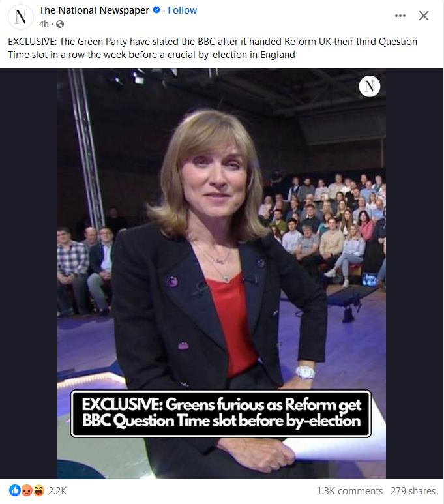Follow The National Newspaper page

point(183,10)
